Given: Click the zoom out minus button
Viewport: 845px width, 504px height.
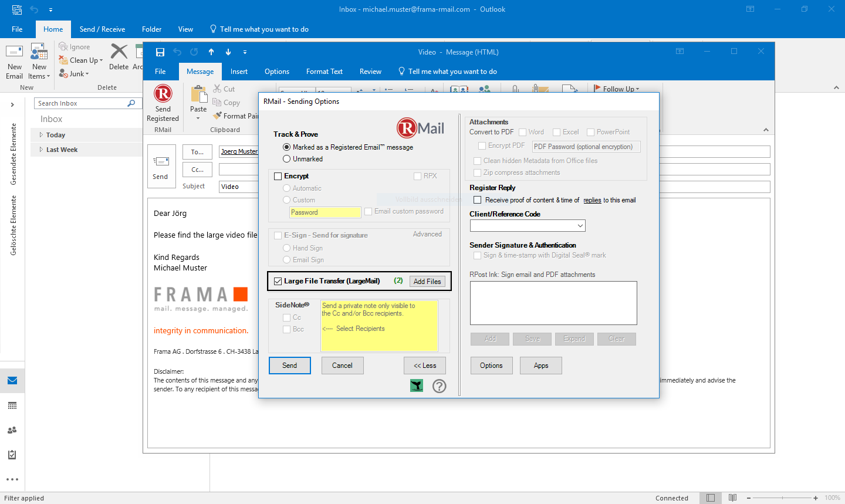Looking at the screenshot, I should pos(749,498).
